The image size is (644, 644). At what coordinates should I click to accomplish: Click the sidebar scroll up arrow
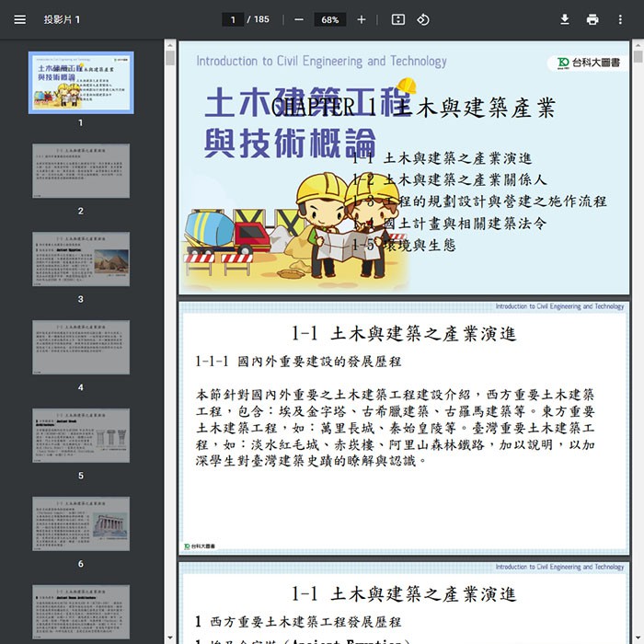(170, 44)
